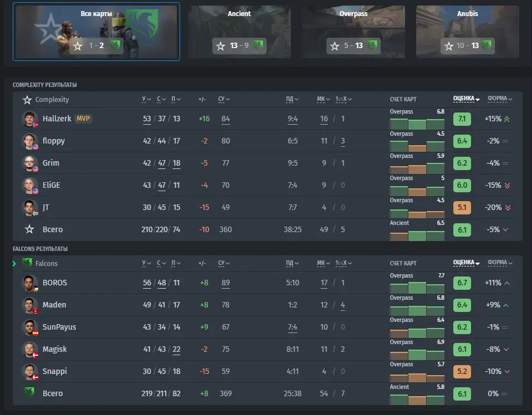Click the star icon in Complexity's Всего row
Image resolution: width=532 pixels, height=415 pixels.
pos(29,229)
